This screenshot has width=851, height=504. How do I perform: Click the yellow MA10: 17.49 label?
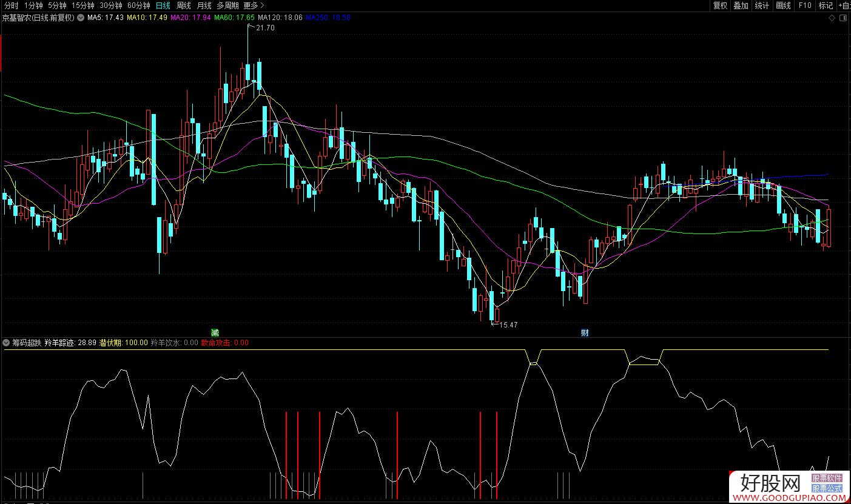click(x=147, y=18)
